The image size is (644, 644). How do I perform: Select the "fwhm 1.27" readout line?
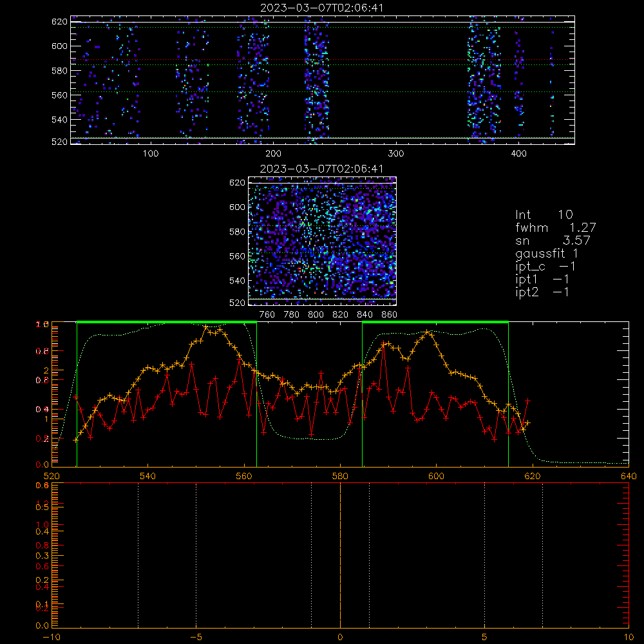[x=555, y=227]
